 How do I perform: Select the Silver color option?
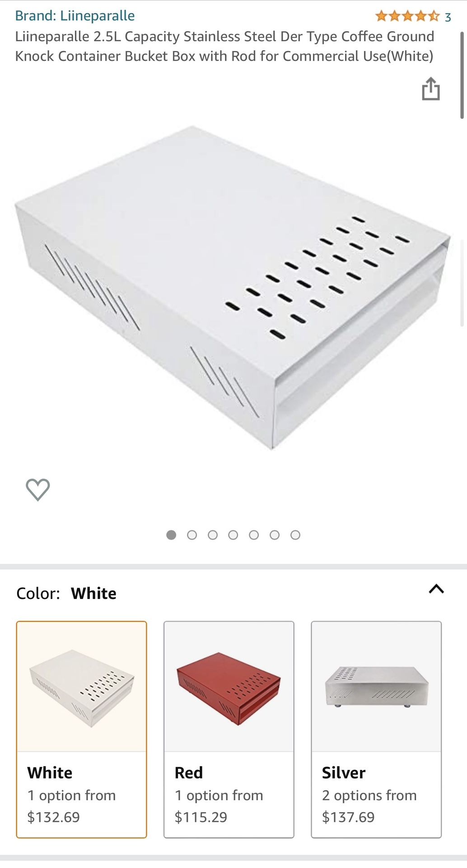coord(376,729)
